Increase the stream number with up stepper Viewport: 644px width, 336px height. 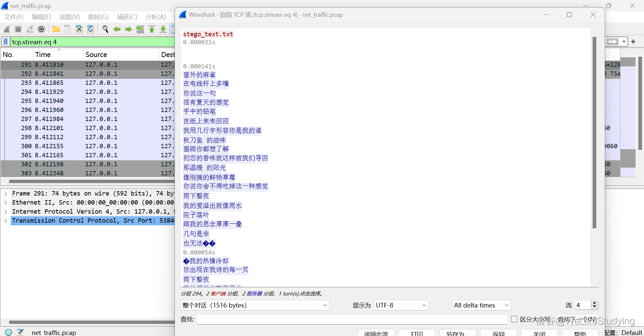point(595,303)
